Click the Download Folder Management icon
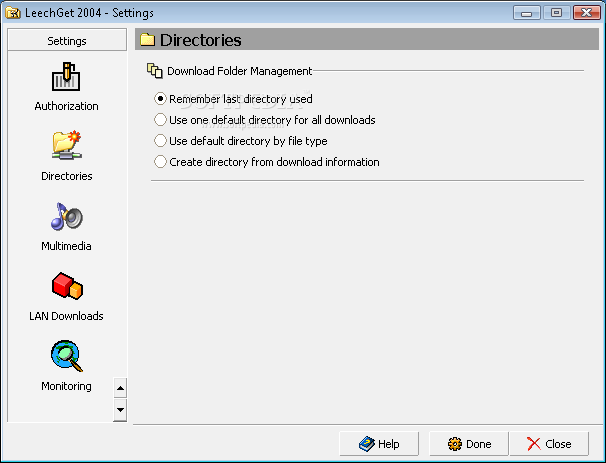The height and width of the screenshot is (463, 606). (155, 71)
